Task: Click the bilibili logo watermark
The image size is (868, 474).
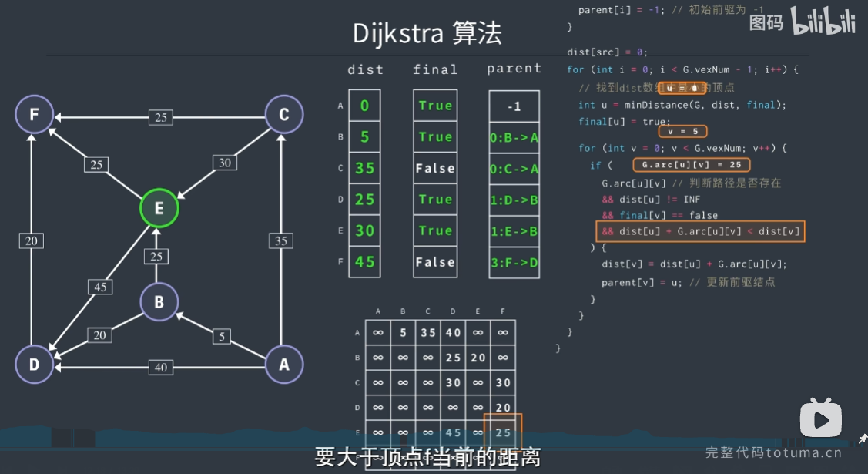Action: [823, 24]
